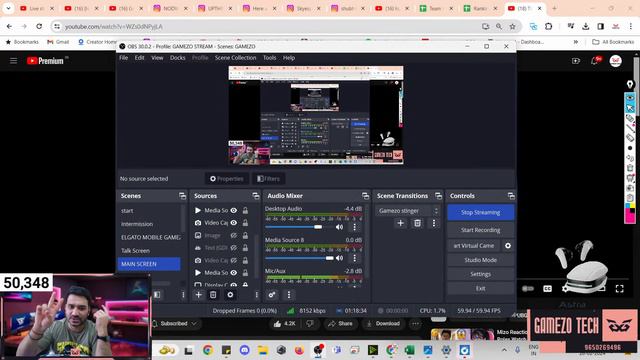640x360 pixels.
Task: Open OBS File menu
Action: point(124,58)
